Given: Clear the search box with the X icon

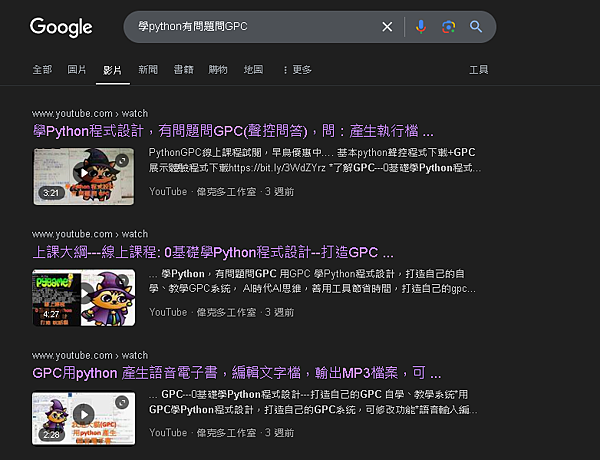Looking at the screenshot, I should tap(387, 27).
